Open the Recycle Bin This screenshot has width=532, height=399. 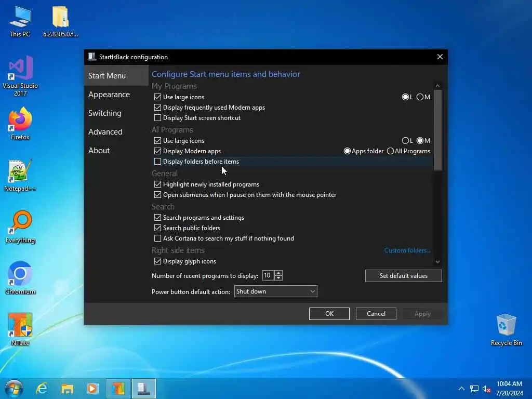click(506, 329)
